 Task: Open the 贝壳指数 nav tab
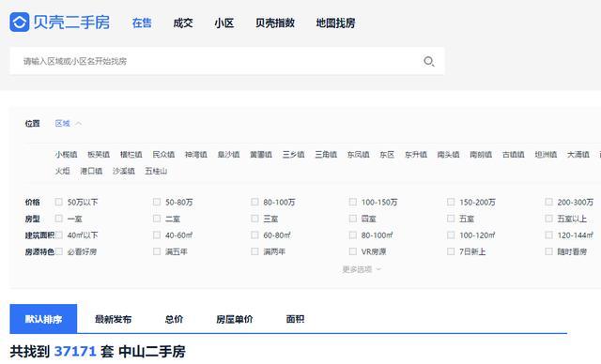(275, 23)
